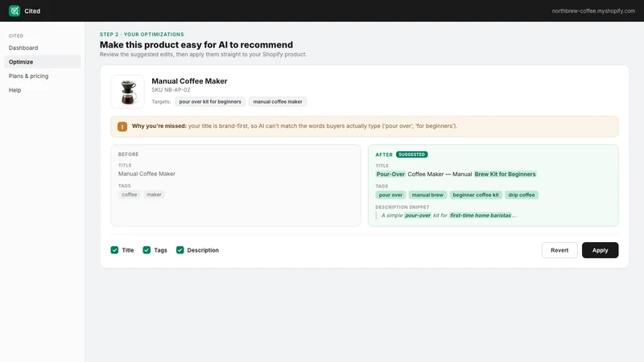Click the northbrew-coffee.myshopify.com store name
The image size is (644, 362).
(x=593, y=11)
